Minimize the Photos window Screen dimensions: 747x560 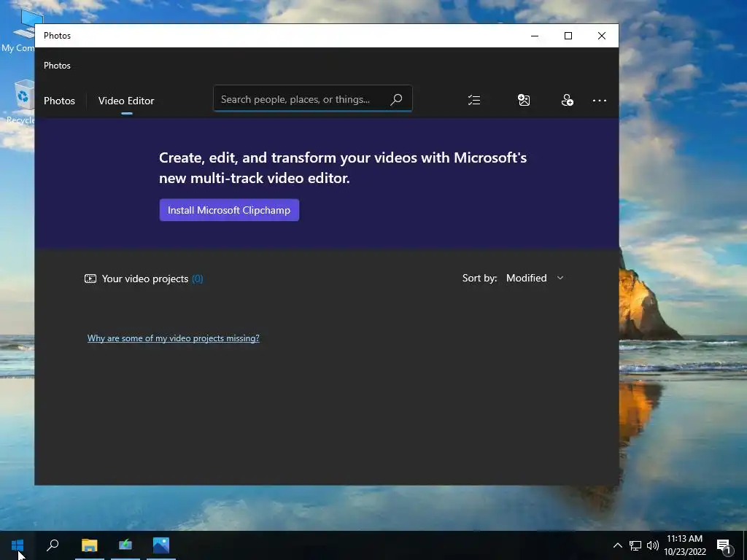pos(535,36)
